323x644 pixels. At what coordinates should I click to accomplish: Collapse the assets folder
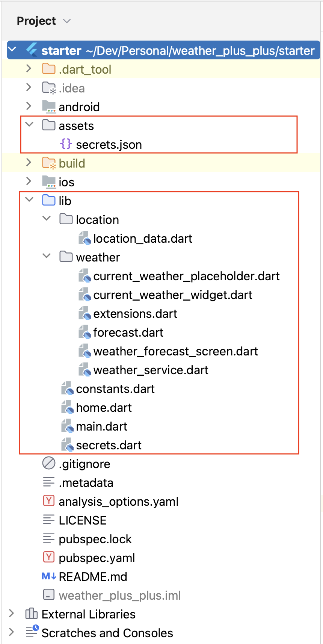[x=29, y=125]
